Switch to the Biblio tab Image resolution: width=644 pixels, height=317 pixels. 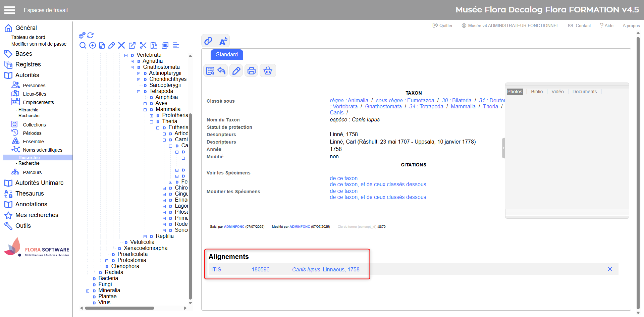(537, 92)
